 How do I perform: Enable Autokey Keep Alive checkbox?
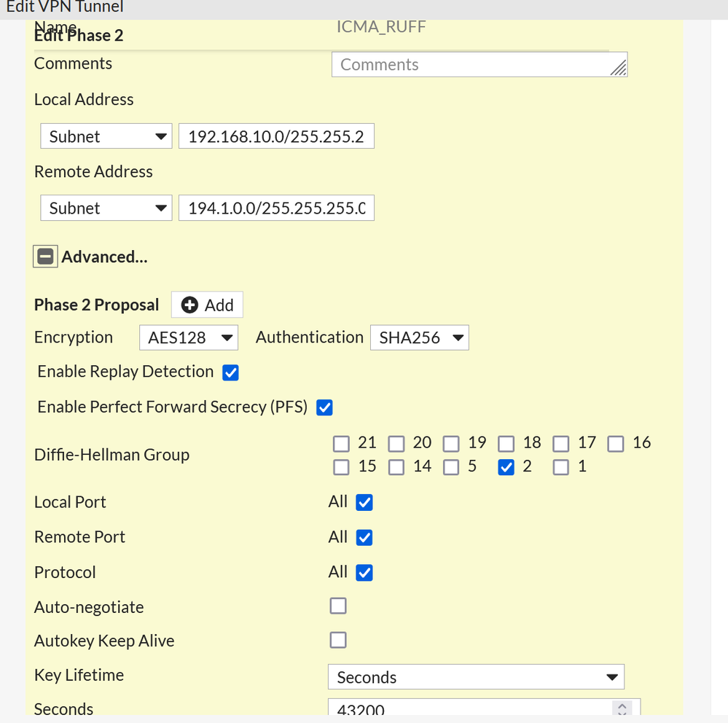(x=338, y=641)
